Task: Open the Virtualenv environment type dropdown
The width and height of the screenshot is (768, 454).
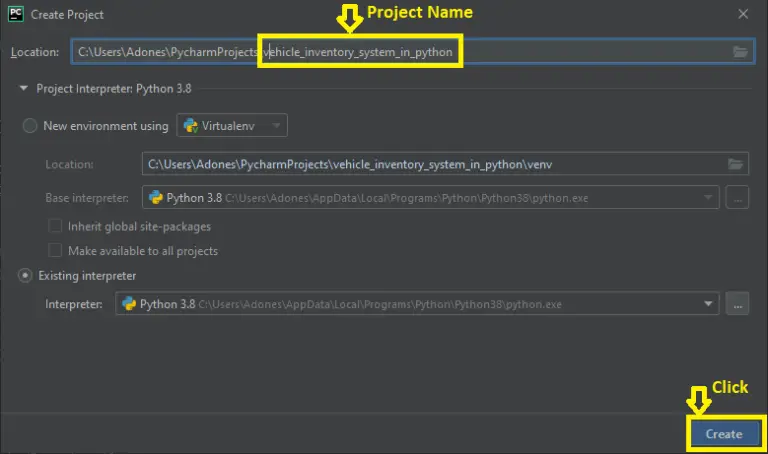Action: tap(232, 125)
